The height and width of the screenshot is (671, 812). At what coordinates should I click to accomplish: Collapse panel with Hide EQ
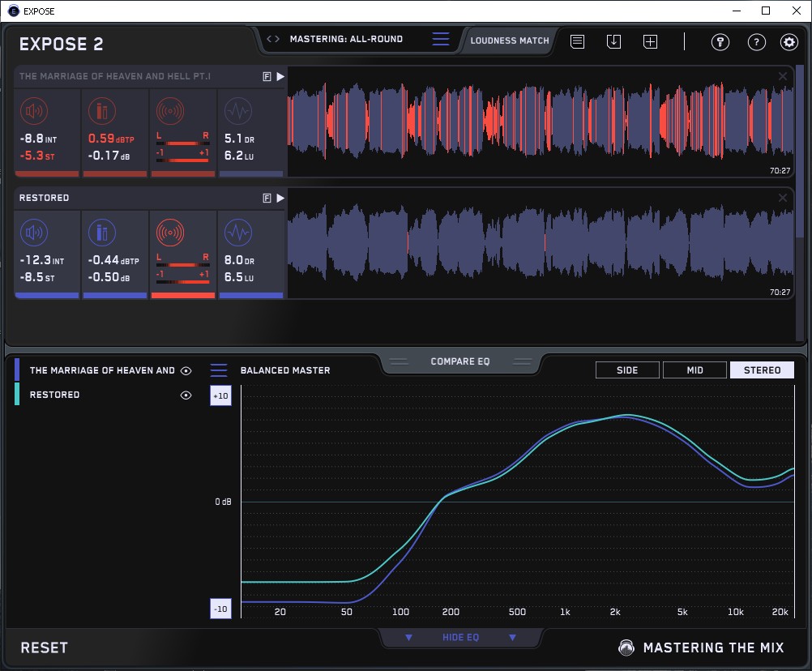coord(460,638)
